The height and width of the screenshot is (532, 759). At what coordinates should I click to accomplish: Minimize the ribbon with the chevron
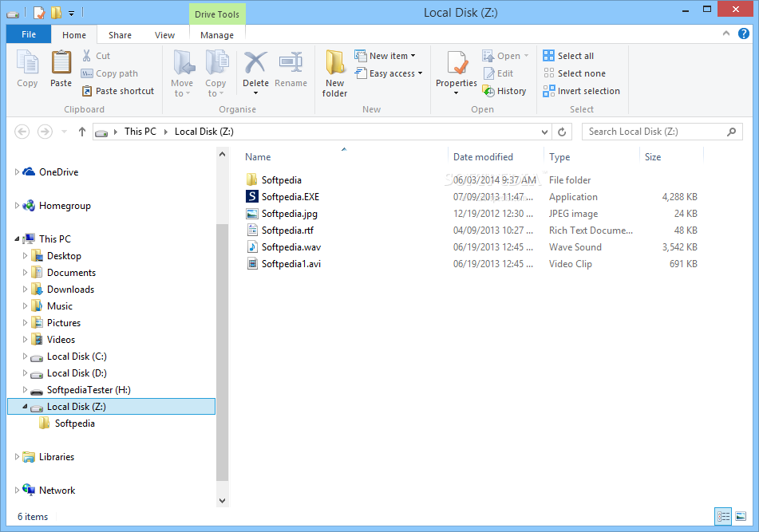point(725,33)
